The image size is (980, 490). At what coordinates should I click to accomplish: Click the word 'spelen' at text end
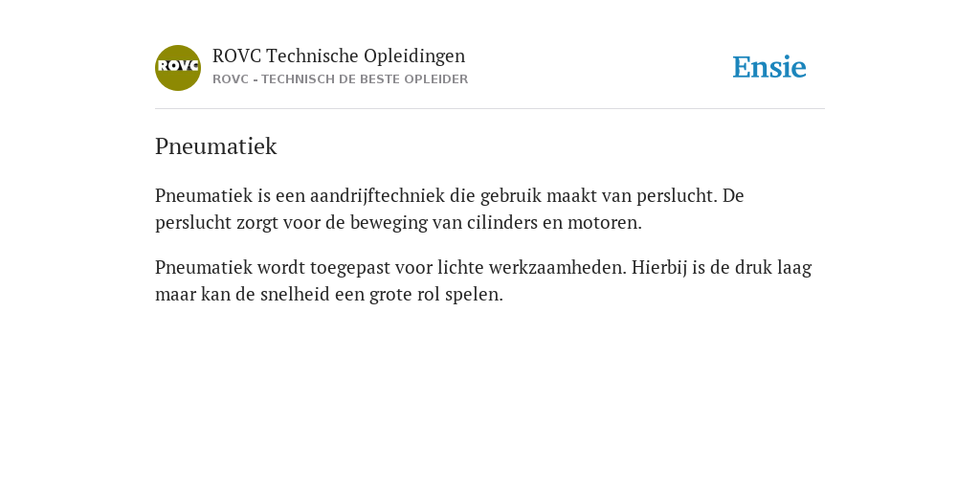(x=471, y=295)
